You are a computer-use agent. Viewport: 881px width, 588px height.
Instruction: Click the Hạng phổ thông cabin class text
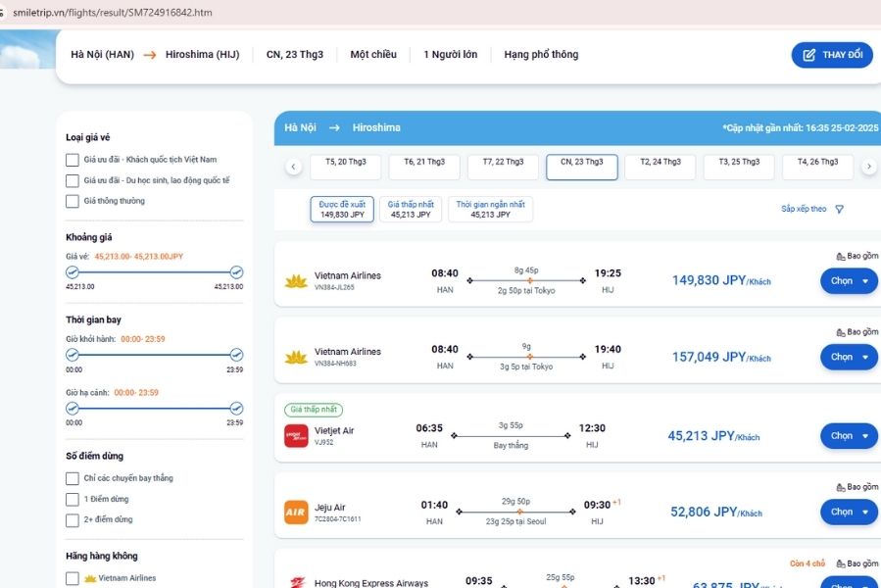(541, 55)
